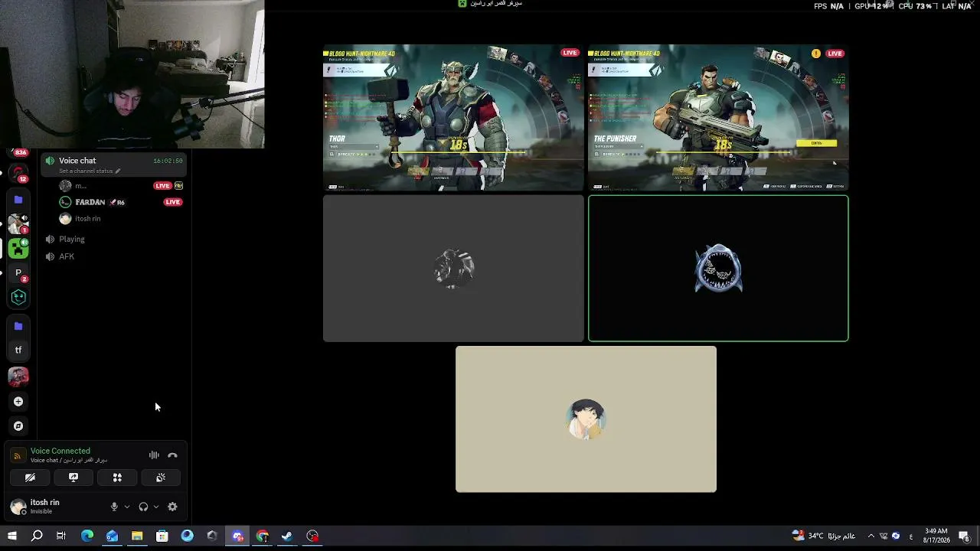
Task: Open the 'P' server icon
Action: pyautogui.click(x=18, y=272)
